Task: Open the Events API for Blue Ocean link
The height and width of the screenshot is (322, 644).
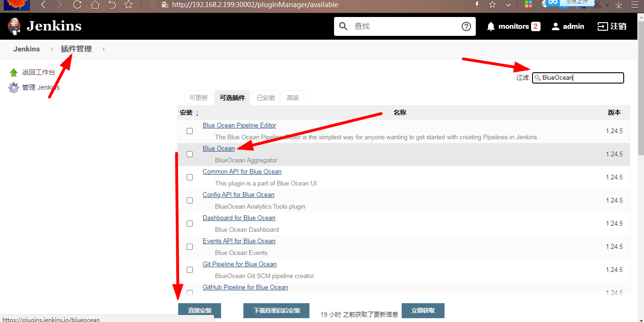Action: [239, 241]
